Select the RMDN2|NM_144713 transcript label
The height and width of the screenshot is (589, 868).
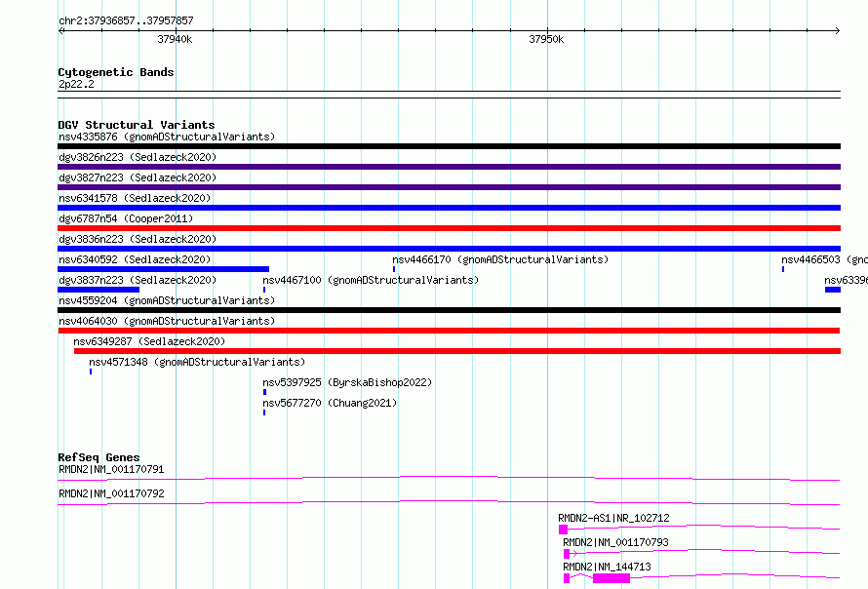point(607,567)
